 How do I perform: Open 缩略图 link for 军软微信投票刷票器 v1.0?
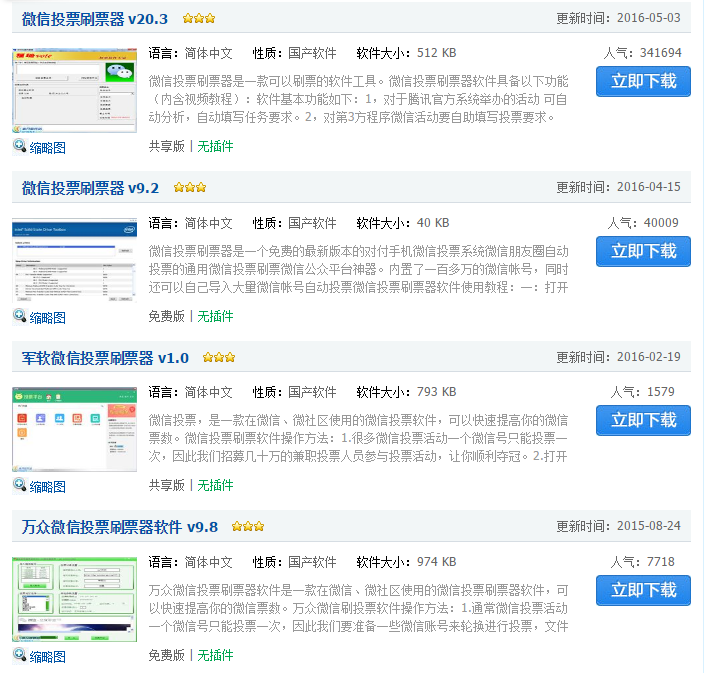pyautogui.click(x=48, y=487)
